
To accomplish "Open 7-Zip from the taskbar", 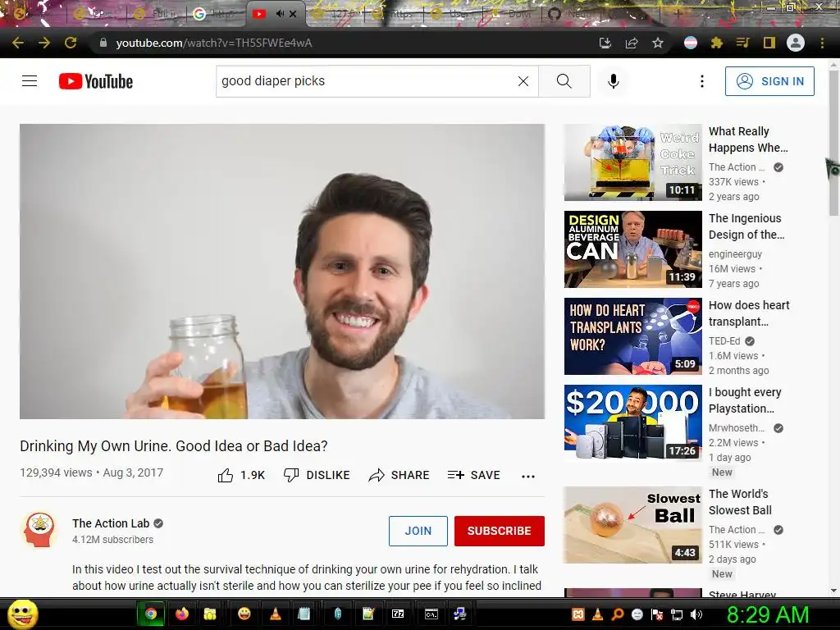I will (x=398, y=614).
